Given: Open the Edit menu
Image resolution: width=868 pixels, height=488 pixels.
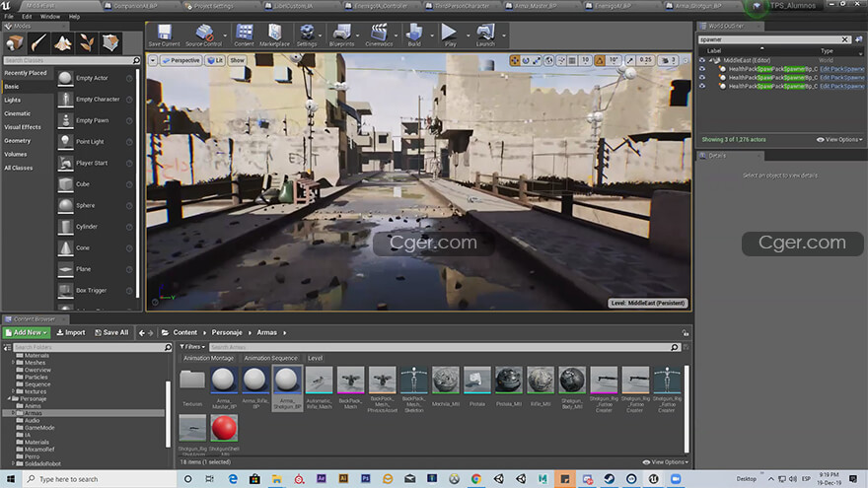Looking at the screenshot, I should click(27, 17).
